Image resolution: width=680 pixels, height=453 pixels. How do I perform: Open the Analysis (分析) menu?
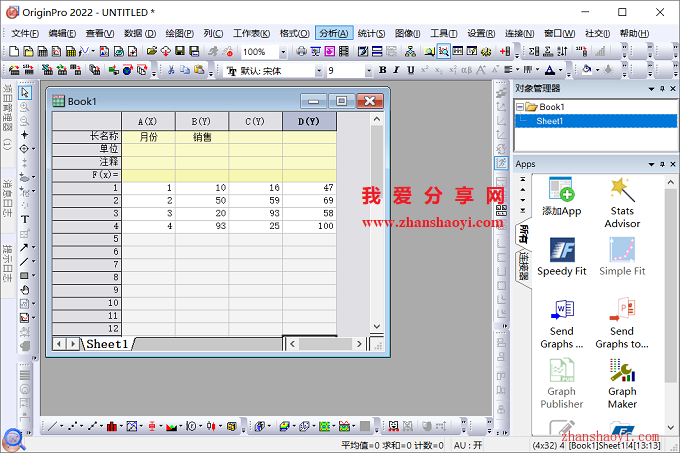pos(333,33)
